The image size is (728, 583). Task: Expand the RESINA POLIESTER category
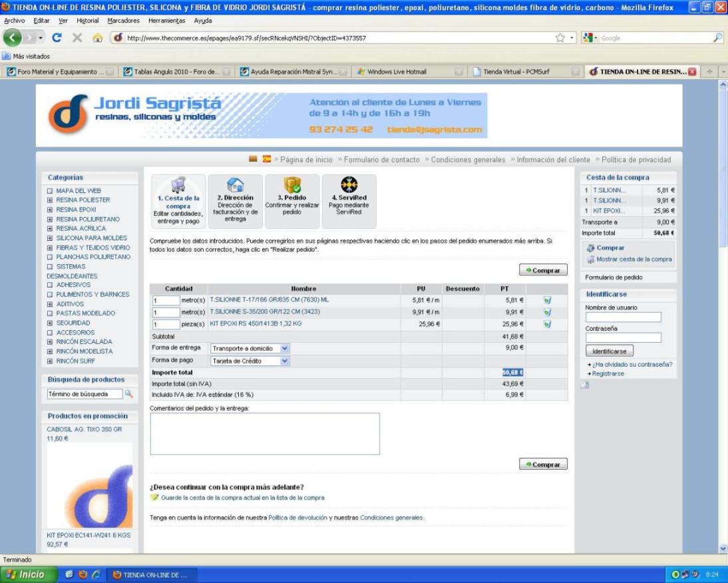(x=50, y=200)
